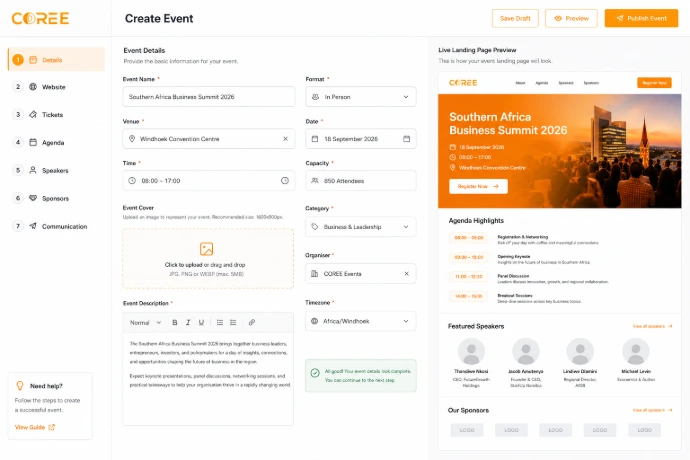The width and height of the screenshot is (690, 460).
Task: Go to the Website step
Action: (53, 87)
